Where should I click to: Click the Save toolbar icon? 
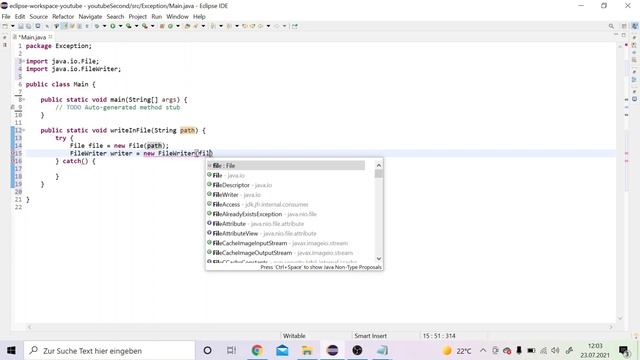20,26
